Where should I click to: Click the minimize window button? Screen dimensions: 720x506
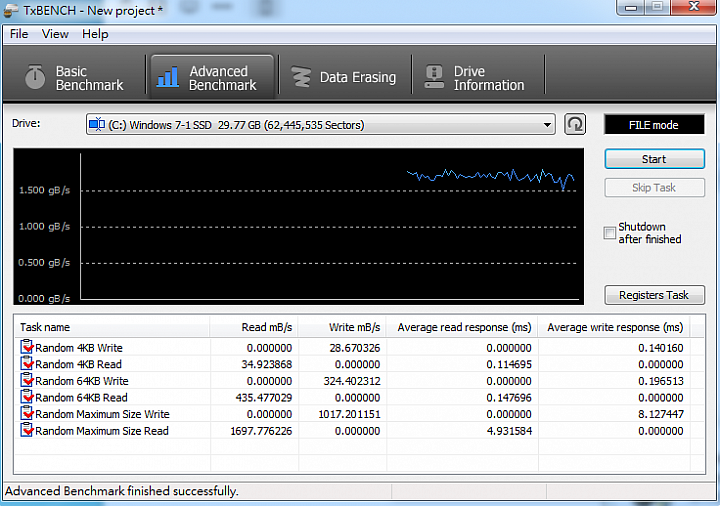coord(630,7)
